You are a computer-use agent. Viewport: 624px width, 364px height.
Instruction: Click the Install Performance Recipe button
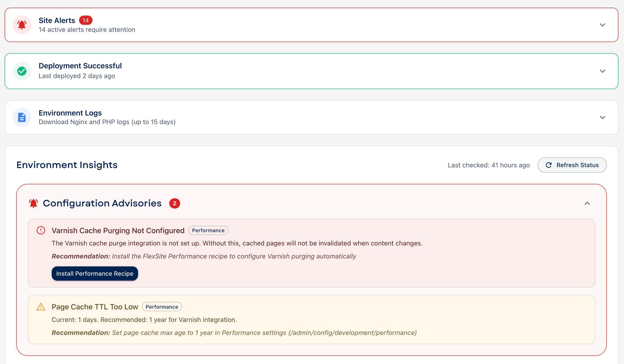(x=95, y=274)
